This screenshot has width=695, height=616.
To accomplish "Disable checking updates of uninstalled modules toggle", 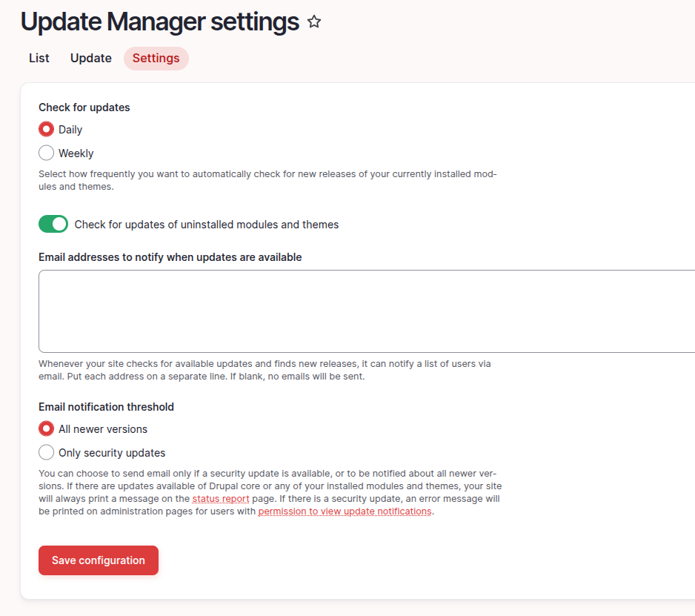I will pos(53,225).
